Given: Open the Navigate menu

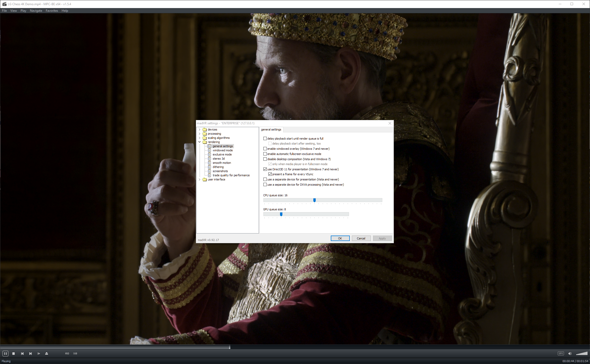Looking at the screenshot, I should pos(36,11).
